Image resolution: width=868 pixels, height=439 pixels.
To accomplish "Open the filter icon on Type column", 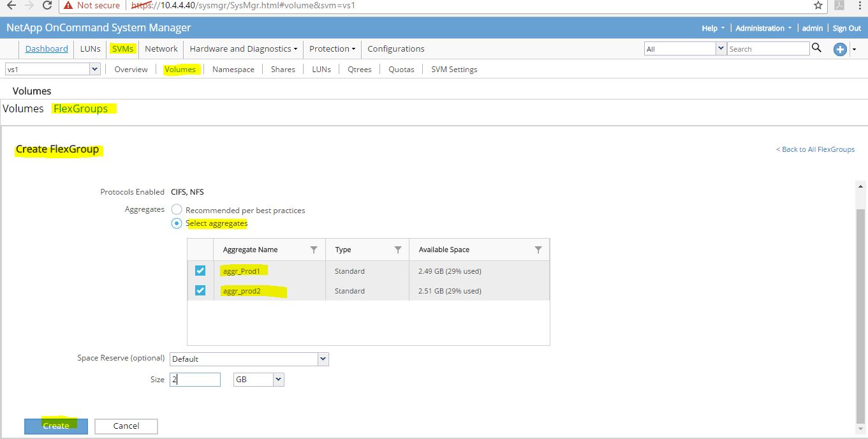I will pos(399,249).
